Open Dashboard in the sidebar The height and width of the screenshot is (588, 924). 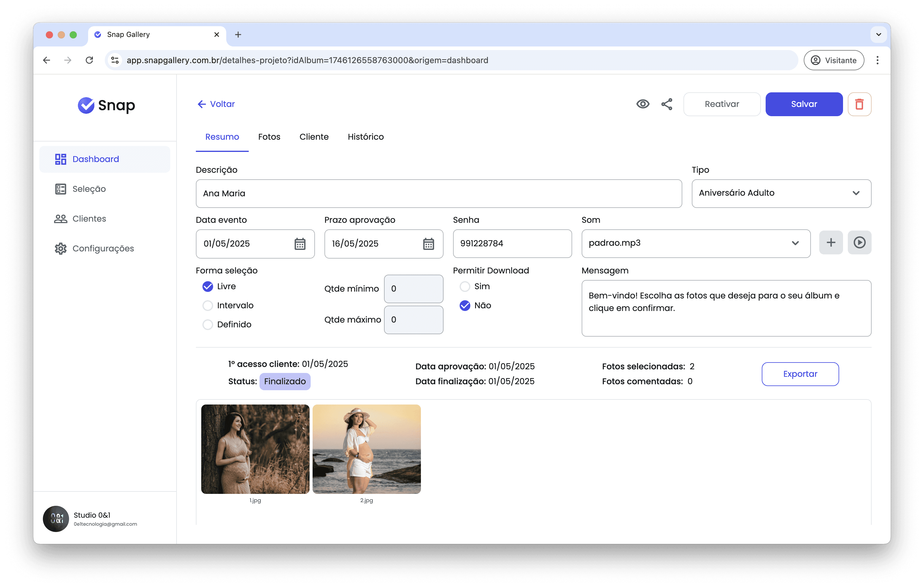click(x=105, y=159)
